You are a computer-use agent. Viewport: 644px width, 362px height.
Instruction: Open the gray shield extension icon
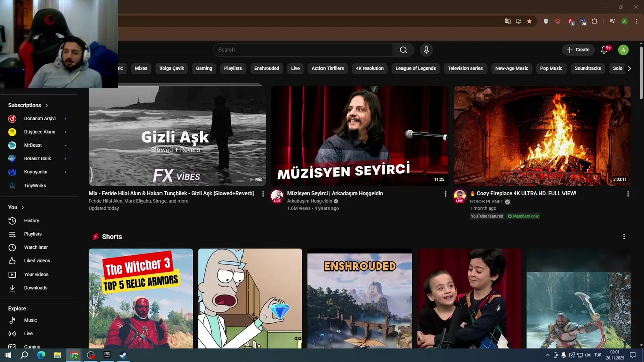[x=546, y=21]
